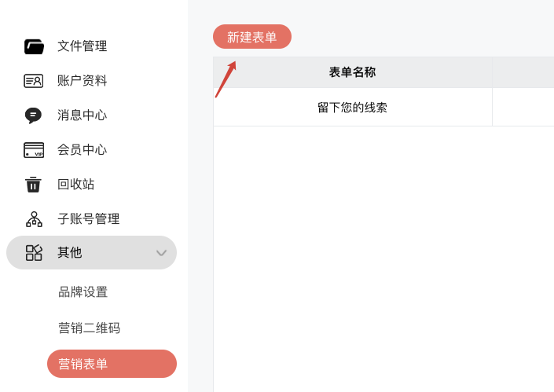Open 回收站 from the sidebar
This screenshot has width=554, height=392.
[75, 185]
